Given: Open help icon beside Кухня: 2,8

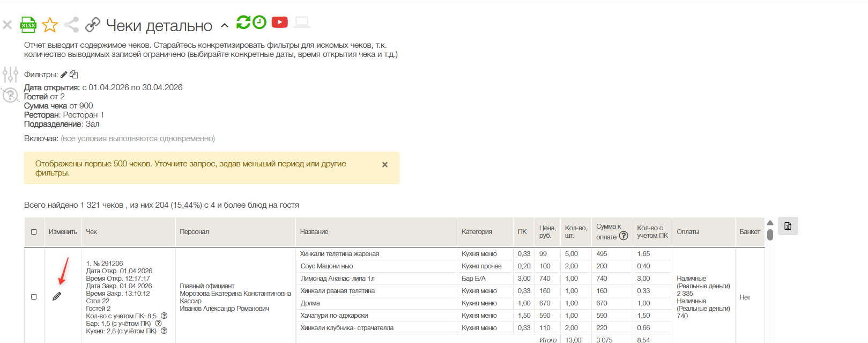Looking at the screenshot, I should tap(164, 331).
